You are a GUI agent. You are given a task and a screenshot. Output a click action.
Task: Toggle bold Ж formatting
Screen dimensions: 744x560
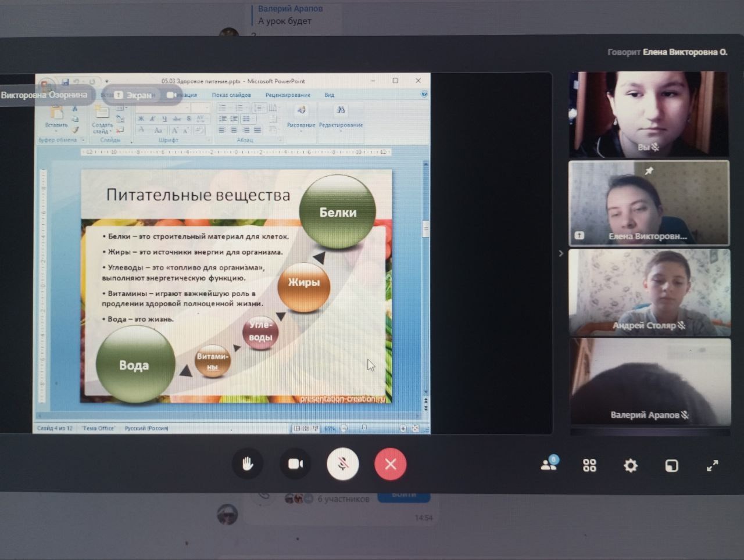[141, 119]
